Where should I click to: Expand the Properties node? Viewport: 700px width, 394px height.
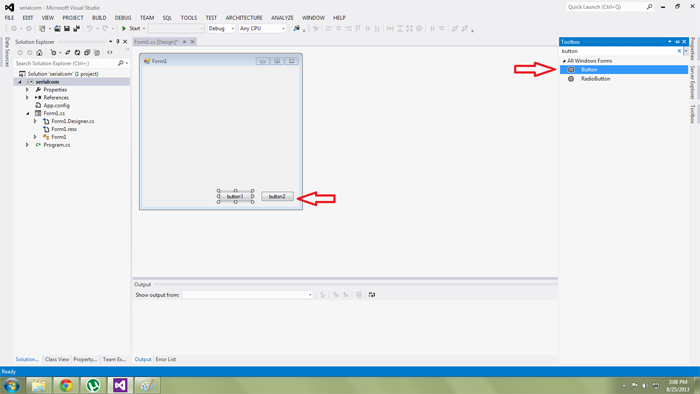(x=27, y=90)
